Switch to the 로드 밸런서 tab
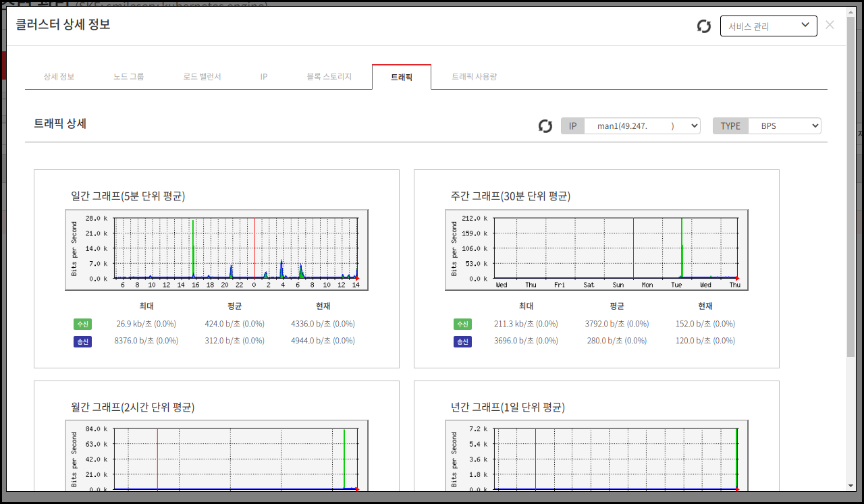Viewport: 864px width, 504px height. click(x=202, y=77)
